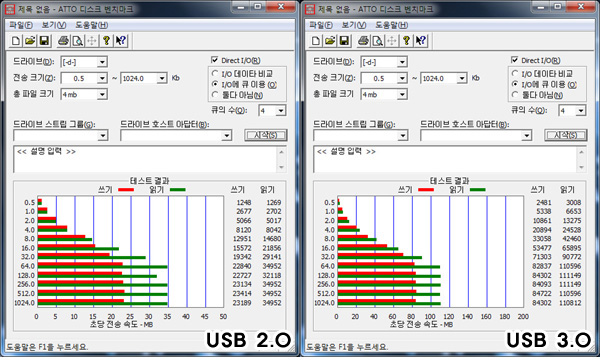Toggle Direct I/O checkbox in USB 2.0 window
600x360 pixels.
(215, 60)
